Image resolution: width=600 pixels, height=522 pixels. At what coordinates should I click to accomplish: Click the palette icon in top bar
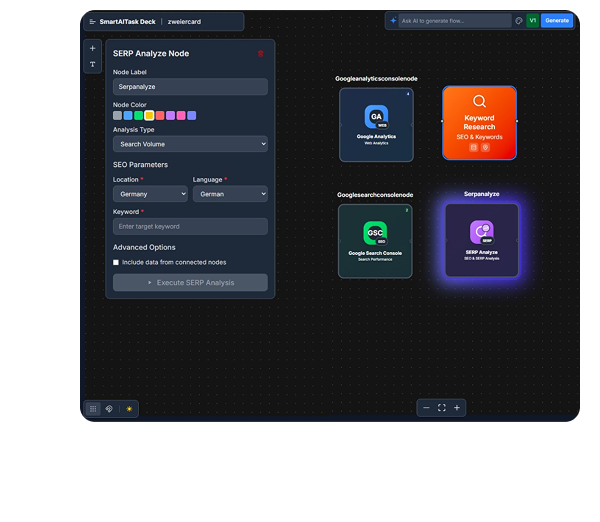[x=519, y=20]
